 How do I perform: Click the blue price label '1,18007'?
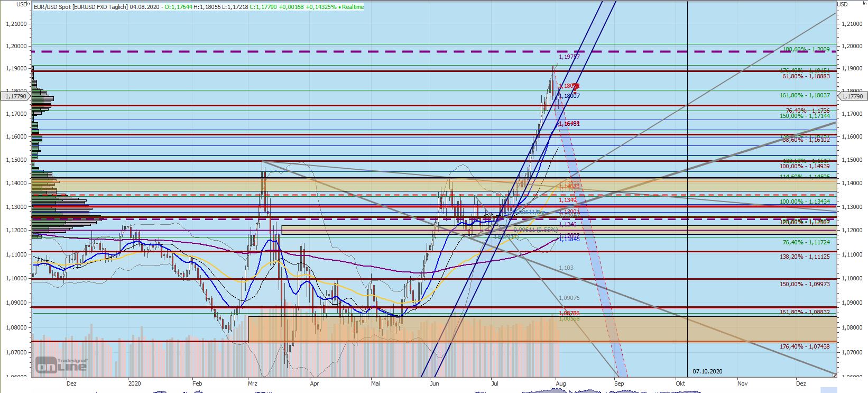pyautogui.click(x=569, y=96)
